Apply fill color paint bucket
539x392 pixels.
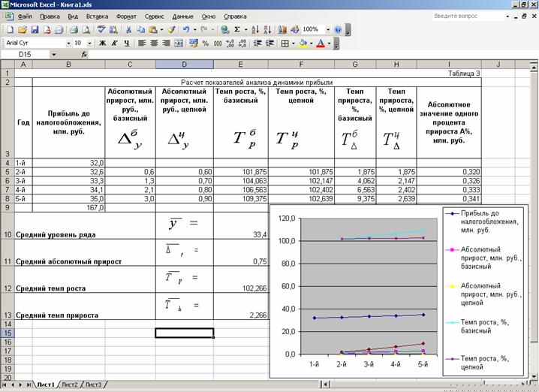pyautogui.click(x=303, y=44)
